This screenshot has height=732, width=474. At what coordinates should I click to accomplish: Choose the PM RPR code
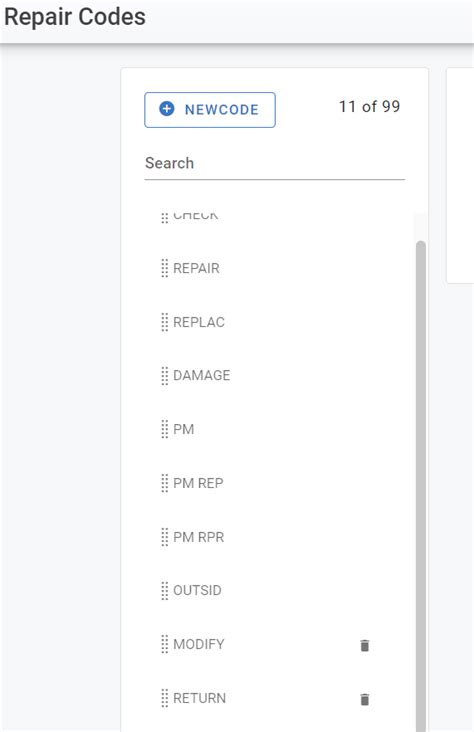point(198,537)
